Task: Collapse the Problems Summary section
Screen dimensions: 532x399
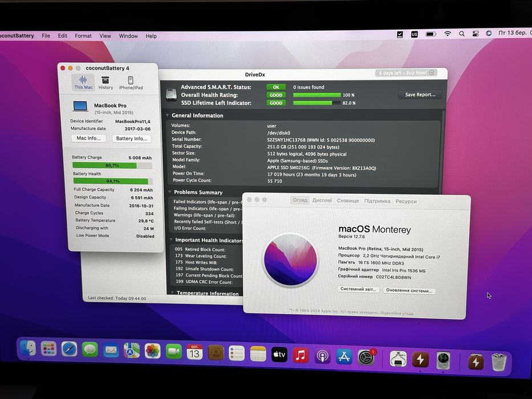Action: (170, 192)
